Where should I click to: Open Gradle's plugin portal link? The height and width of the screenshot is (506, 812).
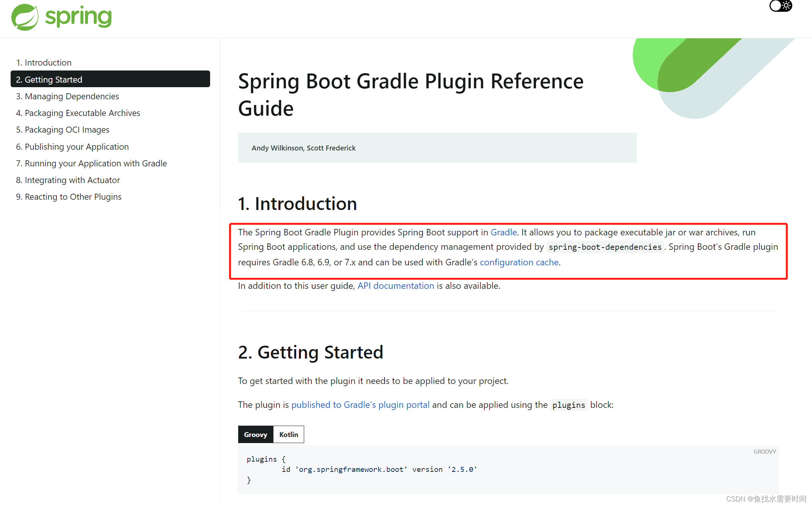(x=360, y=404)
